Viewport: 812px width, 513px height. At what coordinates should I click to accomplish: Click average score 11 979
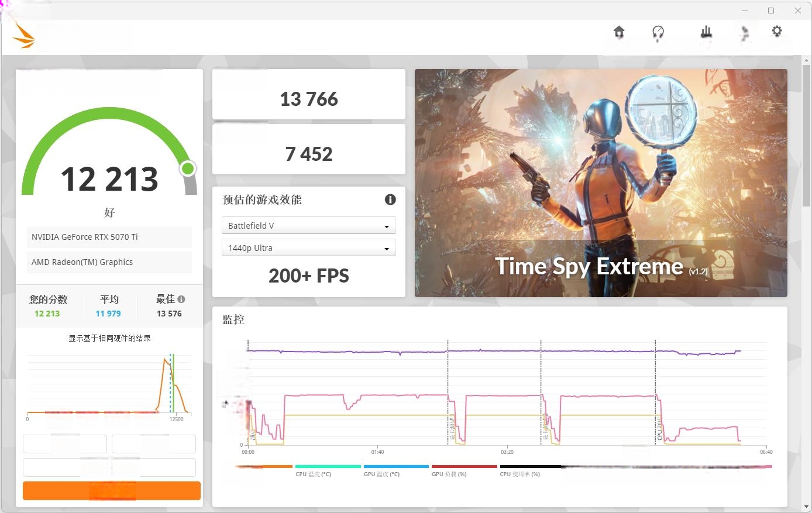108,314
